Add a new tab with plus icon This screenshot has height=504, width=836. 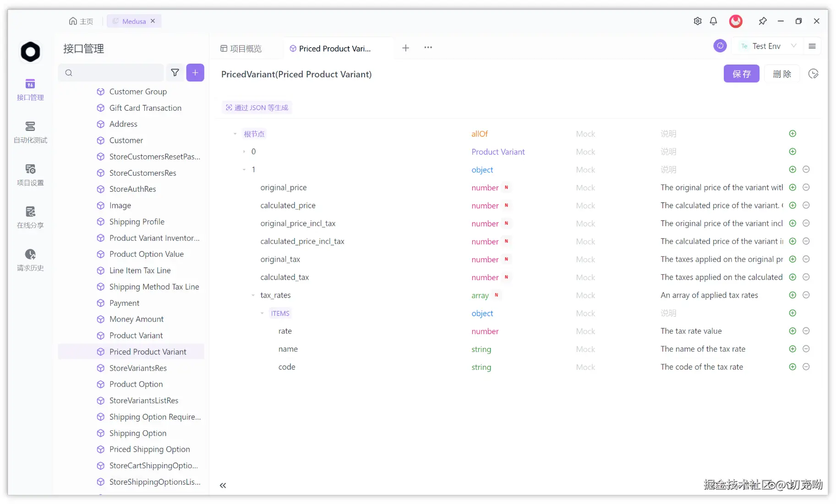[405, 48]
